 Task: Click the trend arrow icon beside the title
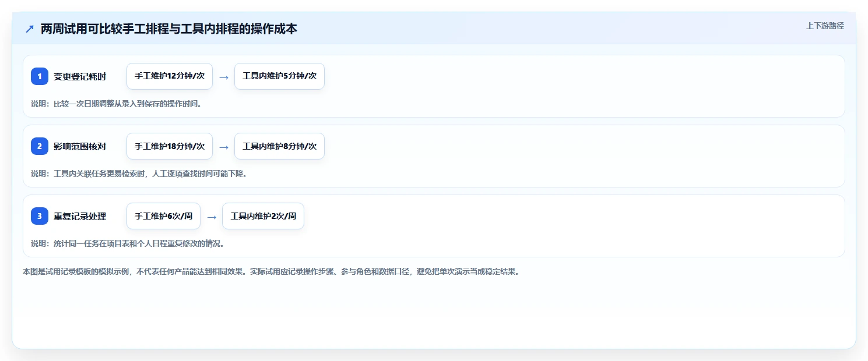pos(30,29)
